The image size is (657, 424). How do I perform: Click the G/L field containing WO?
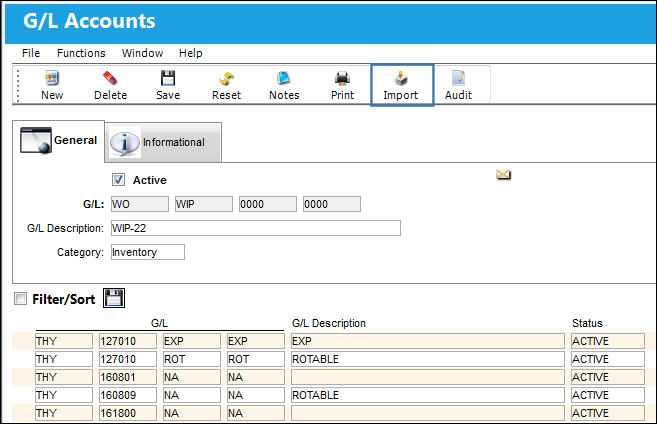[140, 204]
